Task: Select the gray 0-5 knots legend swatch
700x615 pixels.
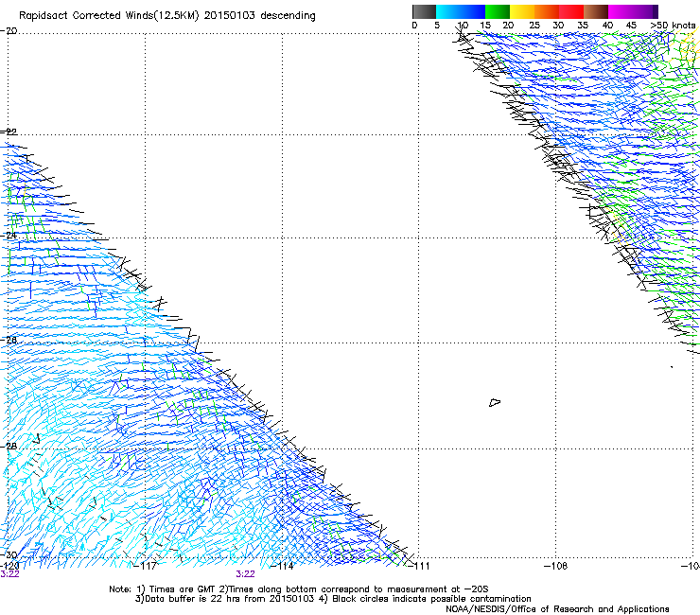Action: (424, 11)
